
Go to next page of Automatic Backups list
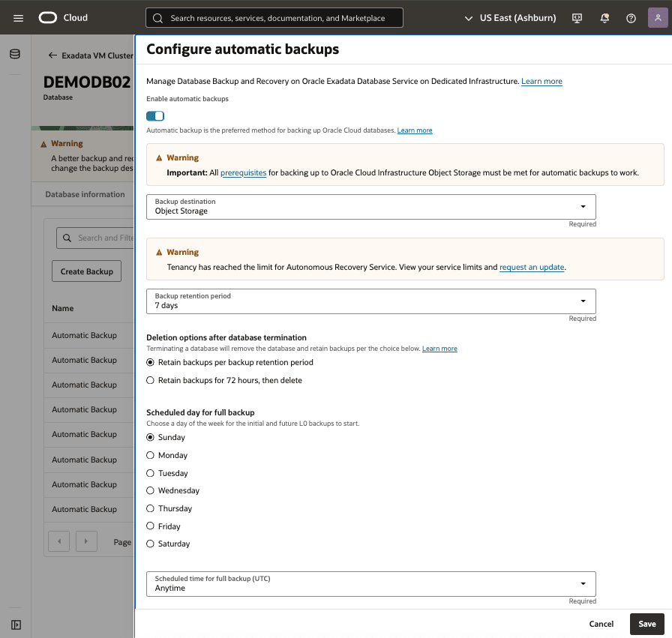tap(85, 541)
